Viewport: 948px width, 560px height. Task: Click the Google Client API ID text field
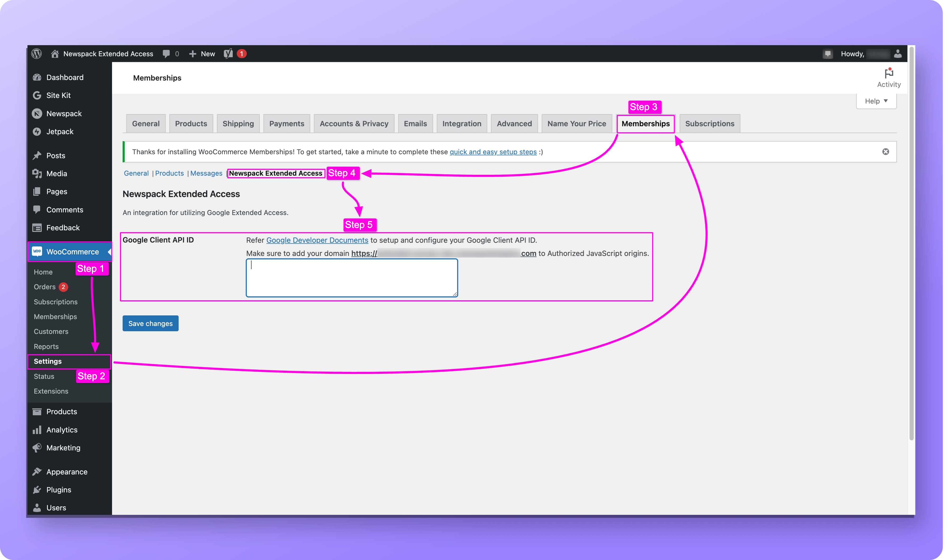pyautogui.click(x=351, y=278)
